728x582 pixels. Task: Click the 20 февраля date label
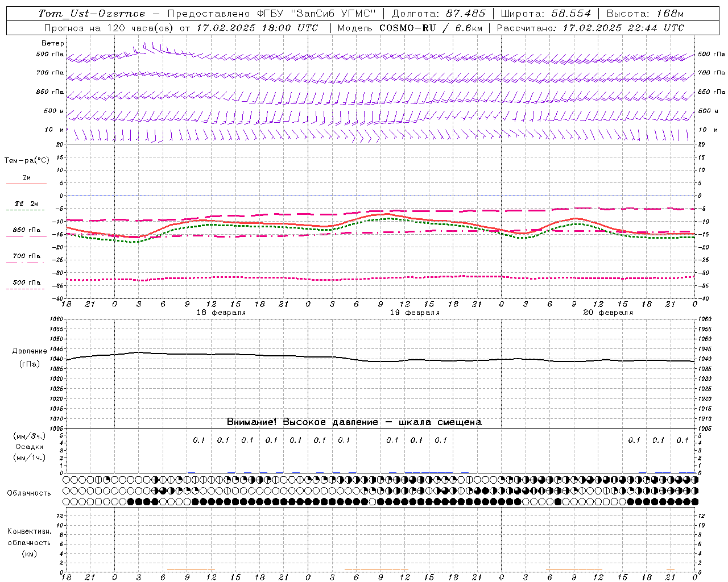click(608, 313)
